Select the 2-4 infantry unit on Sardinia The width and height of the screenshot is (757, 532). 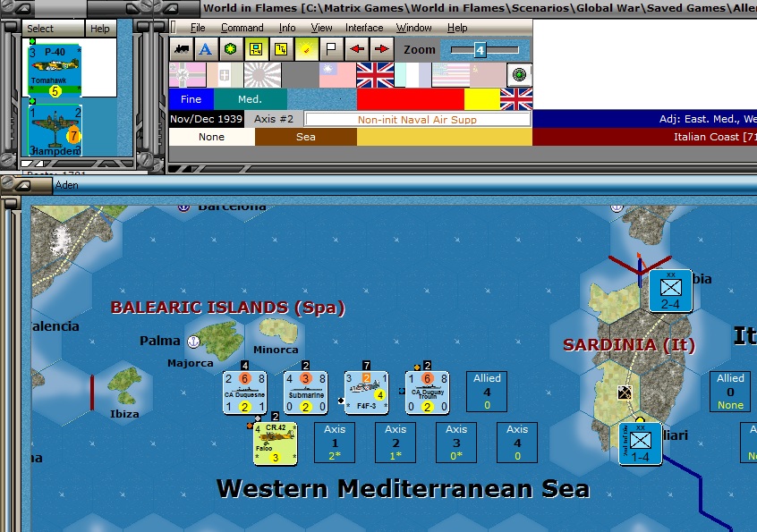(x=670, y=291)
